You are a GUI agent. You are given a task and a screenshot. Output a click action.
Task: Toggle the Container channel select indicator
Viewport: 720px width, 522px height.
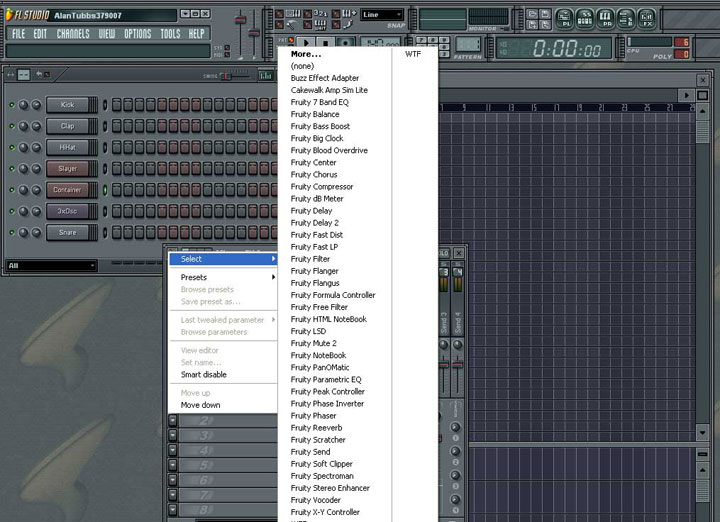(105, 190)
